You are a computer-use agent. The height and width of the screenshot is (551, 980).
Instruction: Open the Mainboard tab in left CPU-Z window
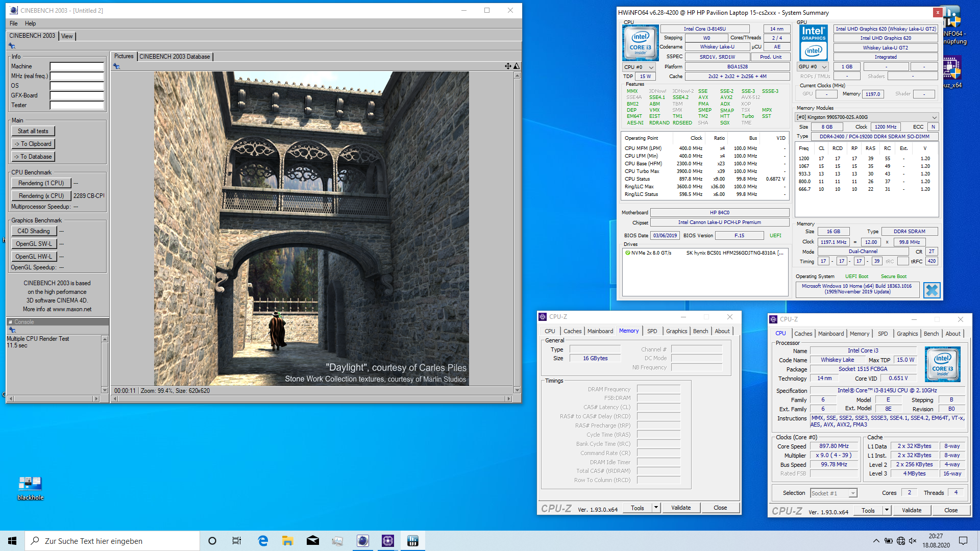point(600,331)
